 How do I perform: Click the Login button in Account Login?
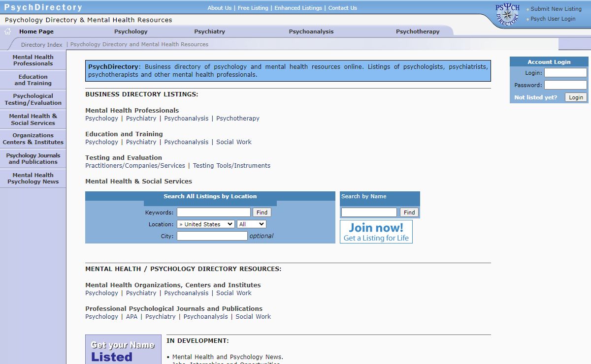576,97
